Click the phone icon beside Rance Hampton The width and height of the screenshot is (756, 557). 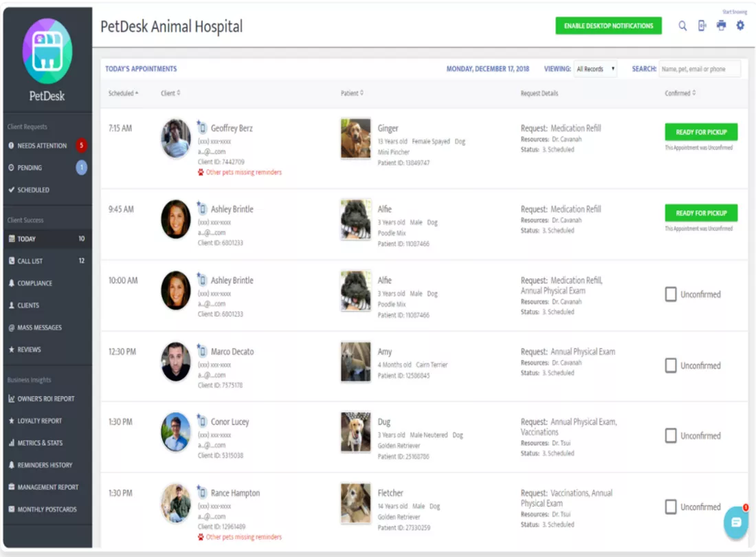tap(202, 492)
